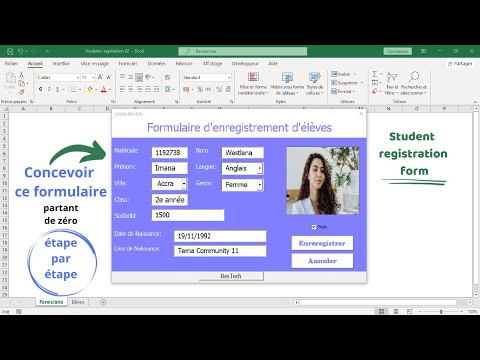Click the ResTech button below the form
This screenshot has height=360, width=480.
231,276
